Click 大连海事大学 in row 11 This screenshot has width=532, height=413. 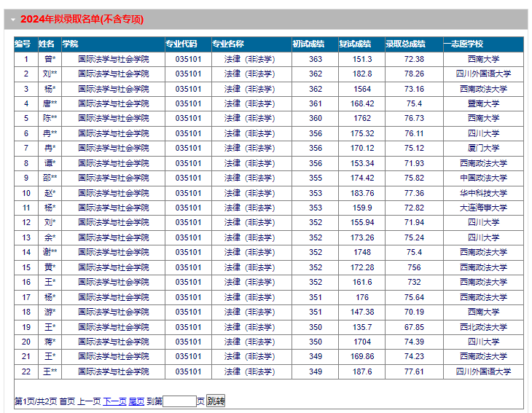pos(483,208)
